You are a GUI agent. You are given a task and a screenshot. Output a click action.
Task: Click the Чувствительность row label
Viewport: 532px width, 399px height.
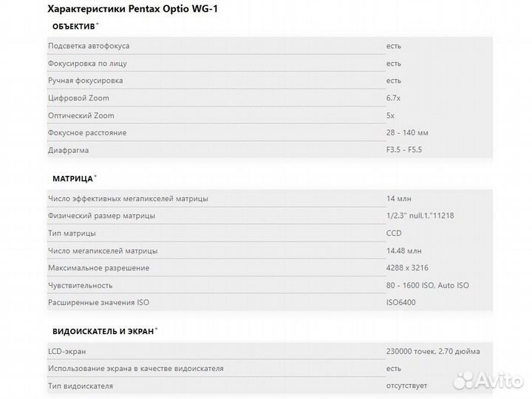81,285
